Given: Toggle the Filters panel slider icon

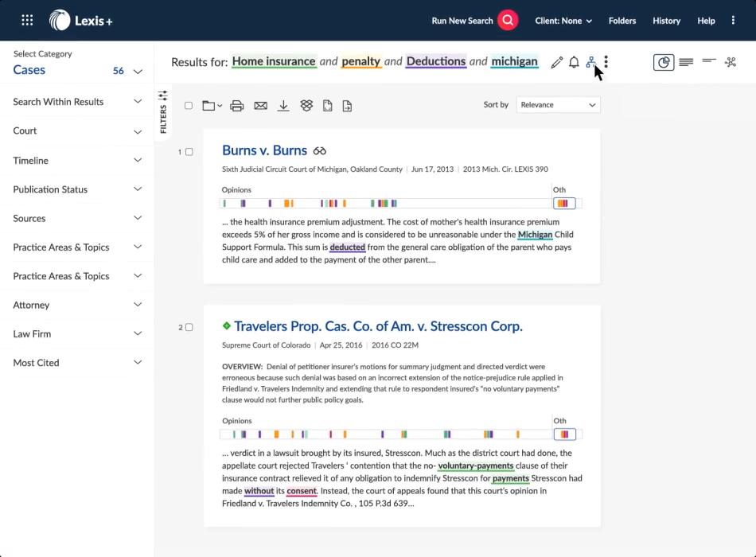Looking at the screenshot, I should tap(163, 95).
